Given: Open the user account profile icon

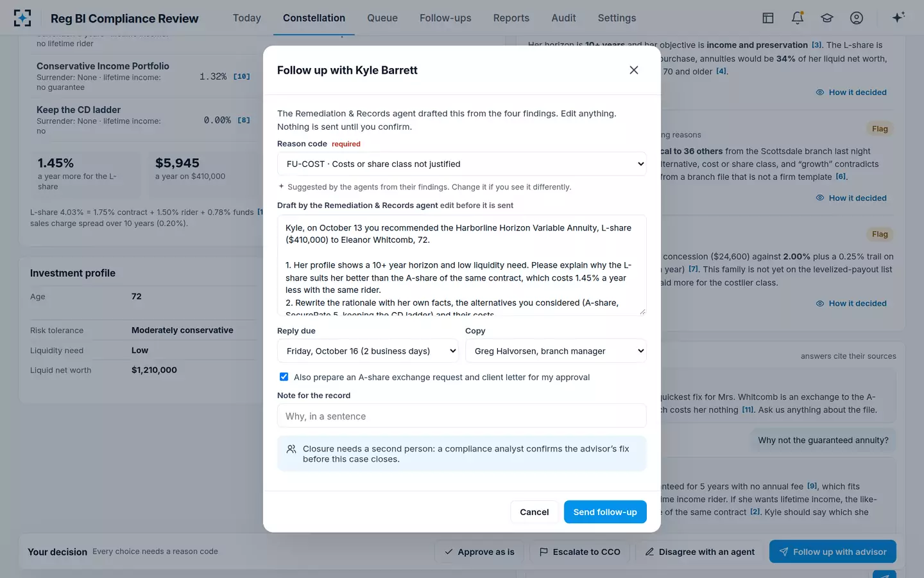Looking at the screenshot, I should tap(857, 18).
